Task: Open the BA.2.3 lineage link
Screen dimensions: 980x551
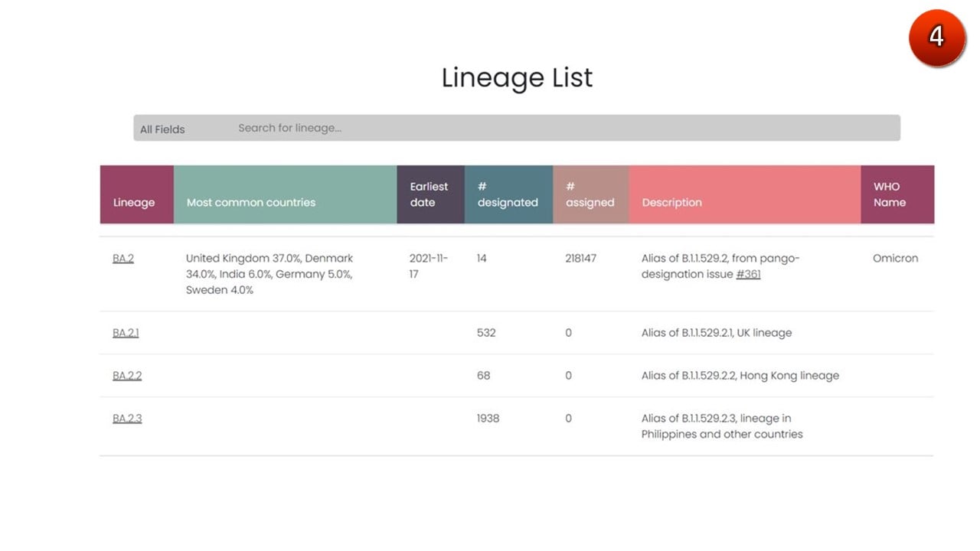Action: pyautogui.click(x=127, y=419)
